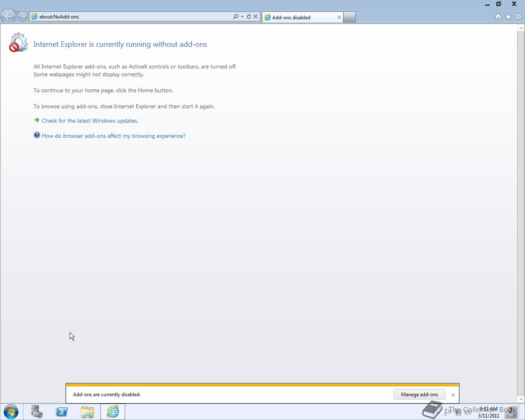
Task: Click the Internet Explorer running without add-ons heading
Action: 120,44
